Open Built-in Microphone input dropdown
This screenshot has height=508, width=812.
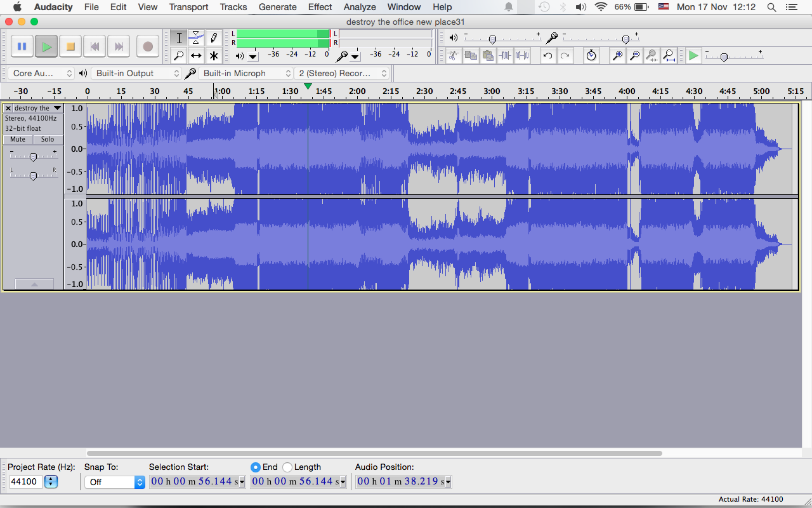[x=246, y=73]
